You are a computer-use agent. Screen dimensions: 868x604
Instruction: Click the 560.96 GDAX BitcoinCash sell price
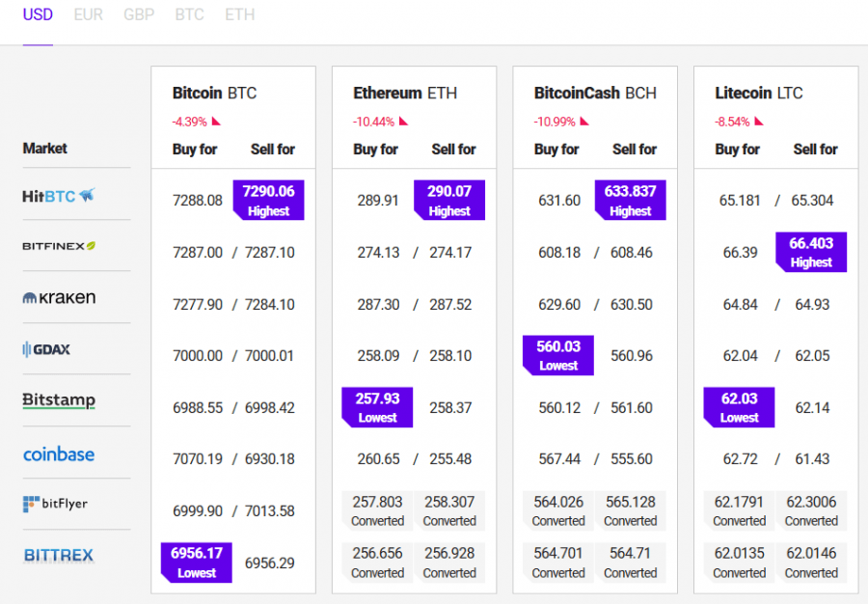632,355
